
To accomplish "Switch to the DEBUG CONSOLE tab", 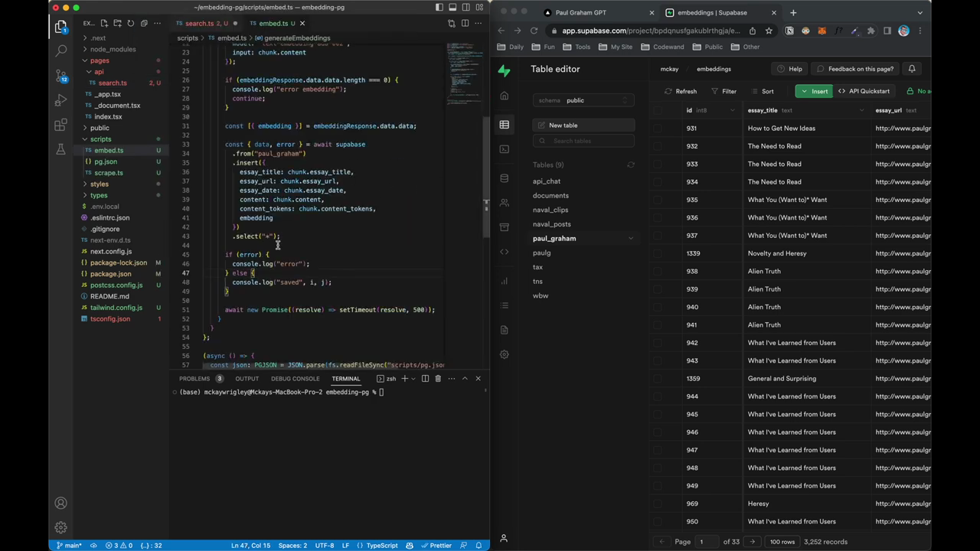I will click(295, 379).
